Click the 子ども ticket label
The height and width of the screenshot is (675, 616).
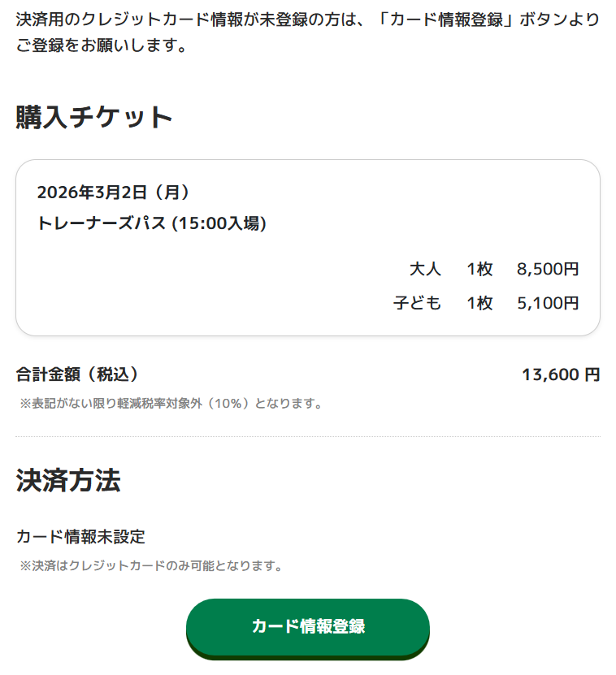(x=417, y=303)
